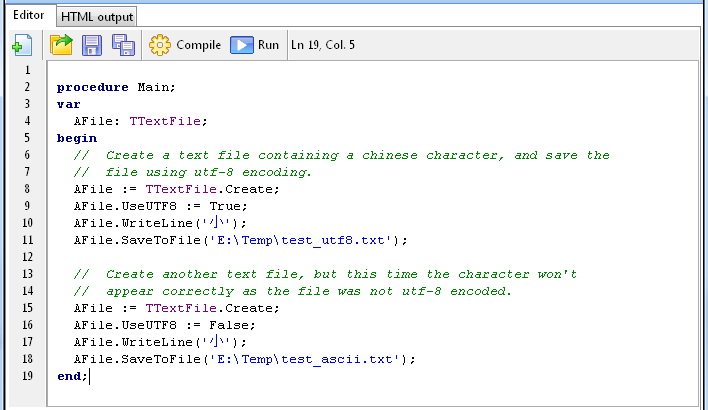Image resolution: width=708 pixels, height=410 pixels.
Task: Click comment 'appear correctly as the file was not utf-8'
Action: click(273, 291)
